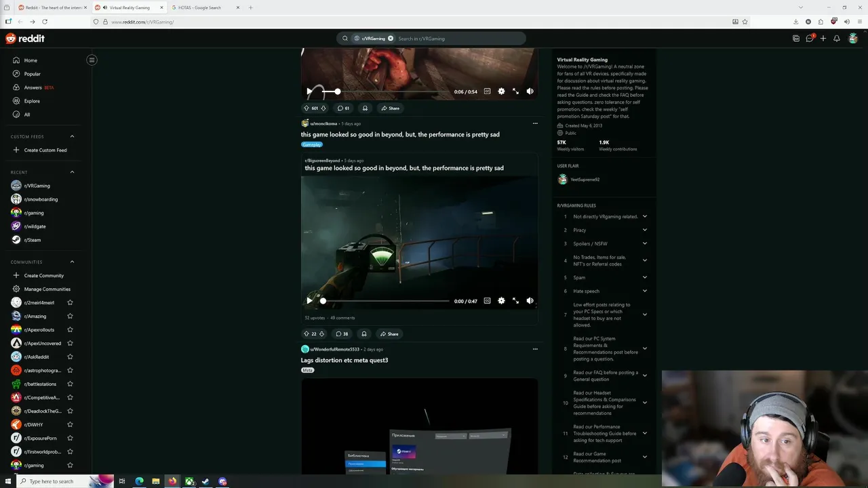Image resolution: width=868 pixels, height=488 pixels.
Task: Favorite r/ApexUncovered with star
Action: tap(70, 343)
